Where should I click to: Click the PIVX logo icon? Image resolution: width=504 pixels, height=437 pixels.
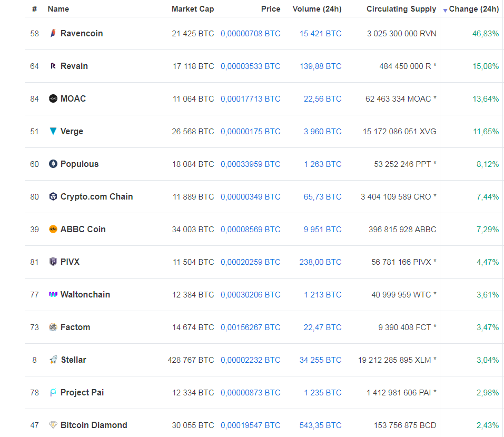(x=53, y=262)
